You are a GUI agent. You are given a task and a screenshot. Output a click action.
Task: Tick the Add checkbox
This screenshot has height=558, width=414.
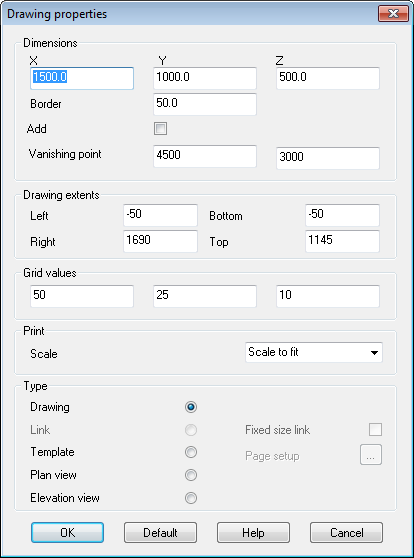pos(160,128)
